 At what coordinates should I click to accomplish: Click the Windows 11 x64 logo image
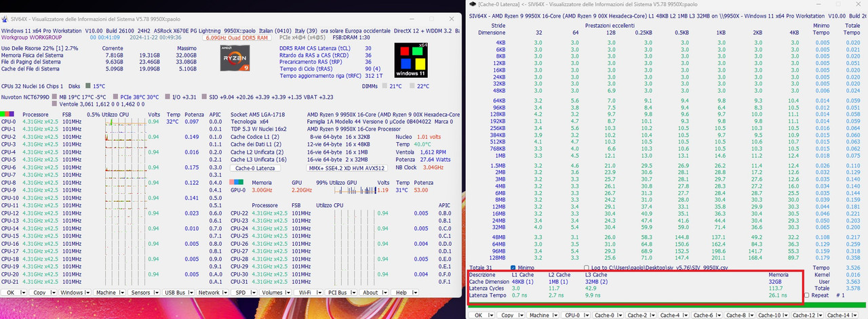(x=410, y=60)
